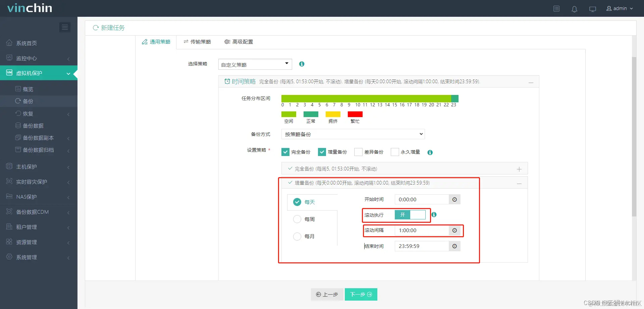Check the 差异备份 checkbox
Viewport: 644px width, 309px height.
click(x=358, y=152)
